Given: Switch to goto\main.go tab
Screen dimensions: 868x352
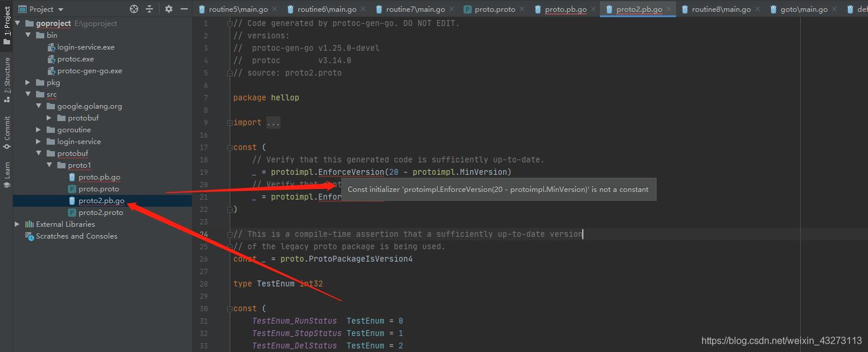Looking at the screenshot, I should [x=803, y=9].
